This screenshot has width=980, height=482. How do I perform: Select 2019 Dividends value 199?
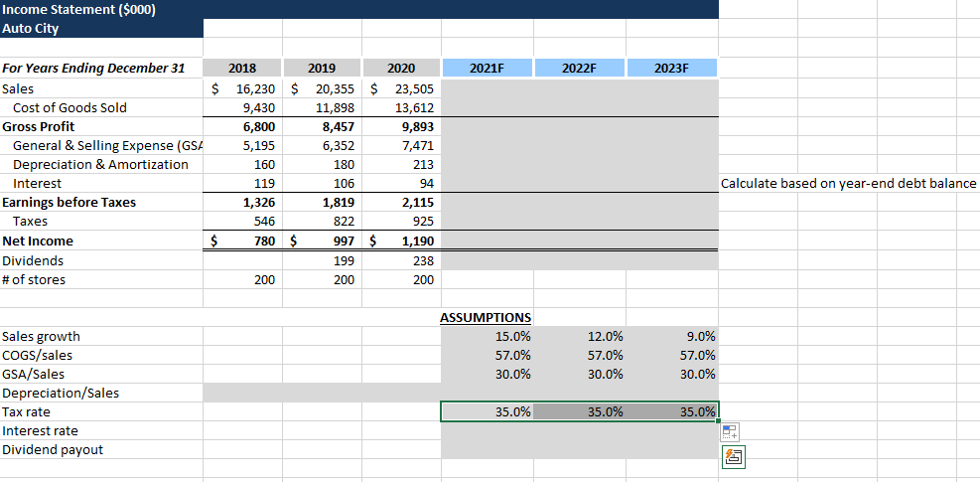(x=322, y=260)
